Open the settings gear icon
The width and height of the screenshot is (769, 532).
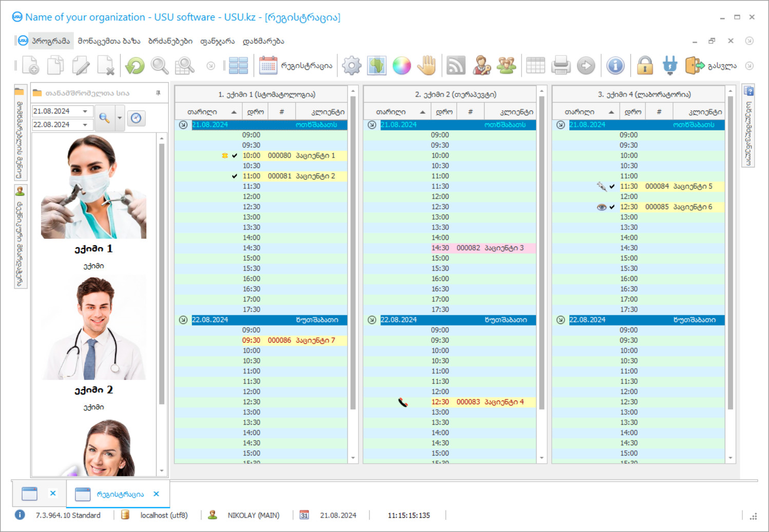pyautogui.click(x=352, y=65)
